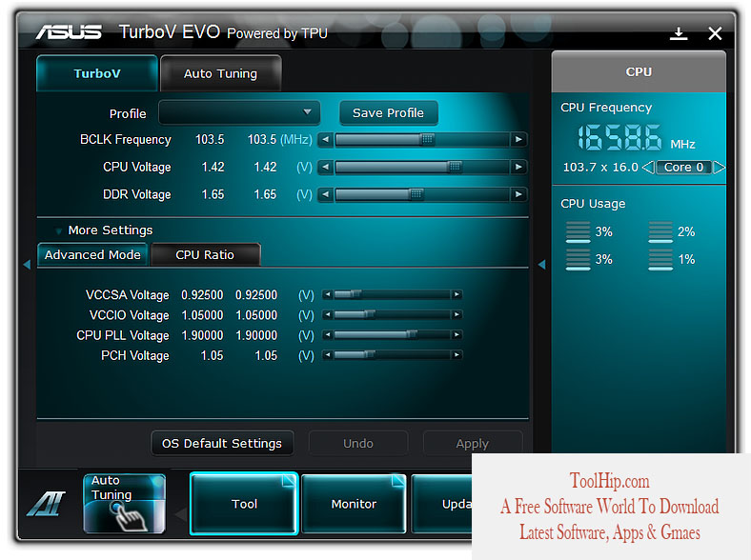Decrease VCCIO Voltage with left arrow
Image resolution: width=751 pixels, height=560 pixels.
point(327,314)
